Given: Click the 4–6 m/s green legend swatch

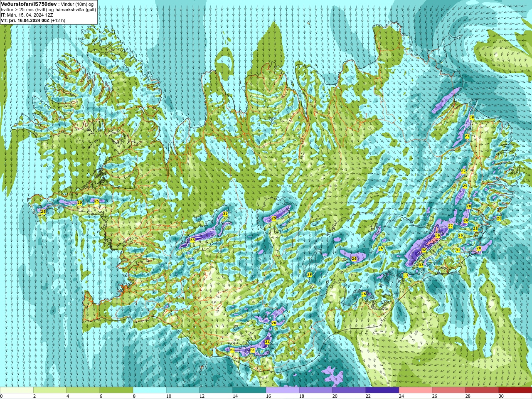Looking at the screenshot, I should pyautogui.click(x=83, y=390).
